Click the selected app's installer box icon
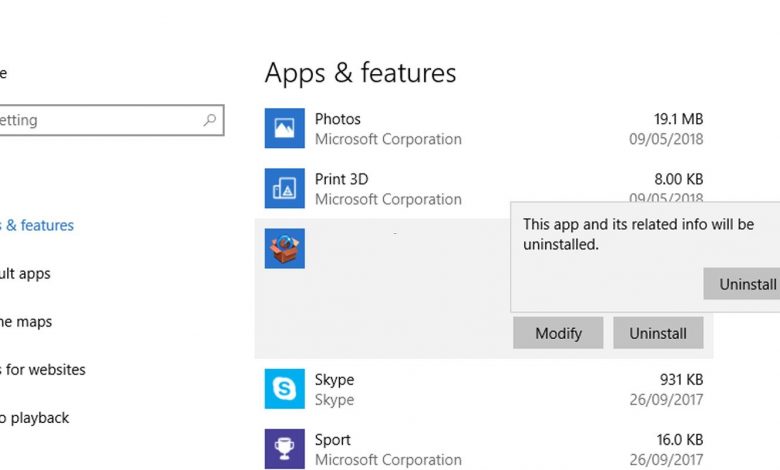The image size is (780, 470). pos(284,248)
